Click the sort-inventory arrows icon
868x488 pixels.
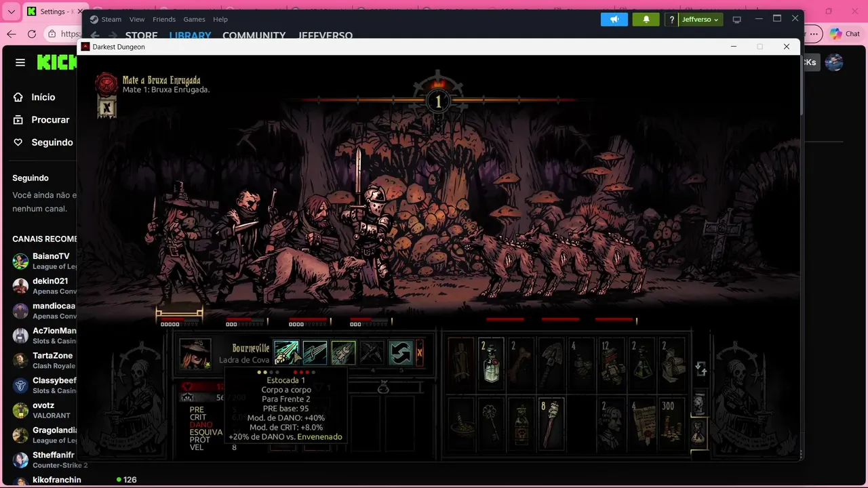pyautogui.click(x=701, y=369)
